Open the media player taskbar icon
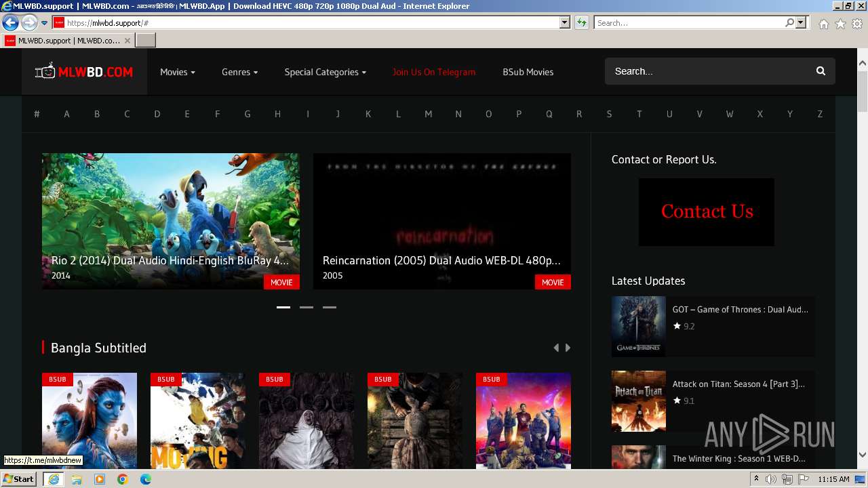This screenshot has width=868, height=488. point(100,479)
